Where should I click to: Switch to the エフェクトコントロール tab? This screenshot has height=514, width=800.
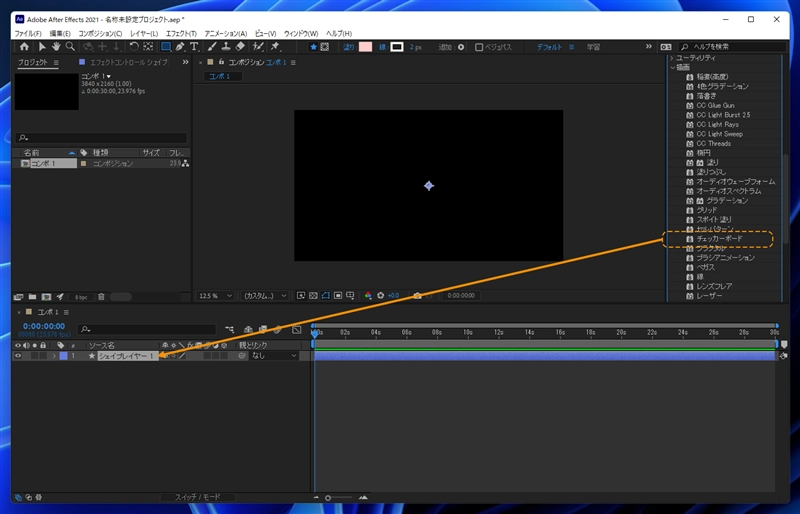130,62
